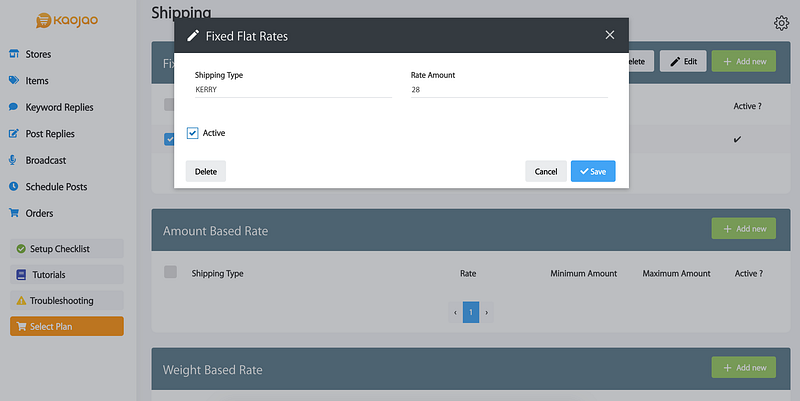Click the Orders cart icon
800x401 pixels.
click(x=14, y=213)
